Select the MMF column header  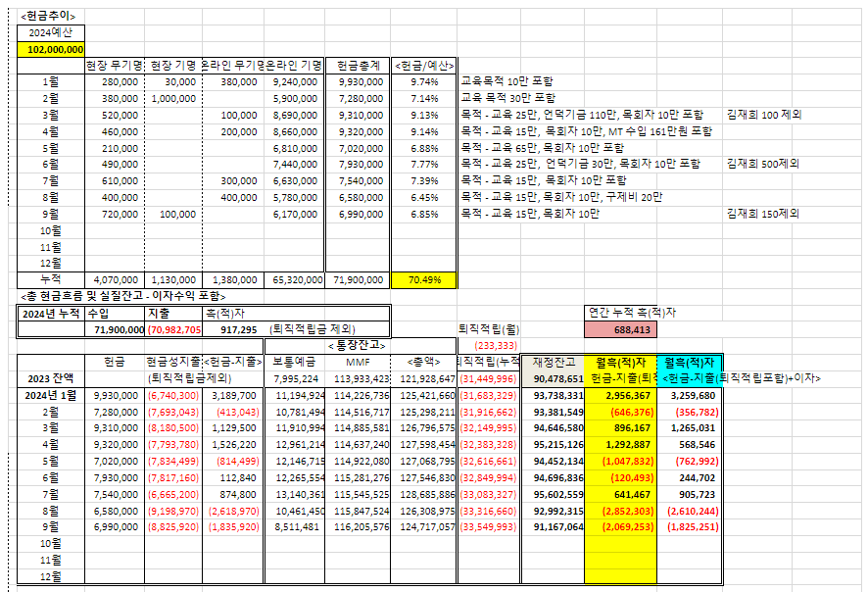tap(358, 363)
